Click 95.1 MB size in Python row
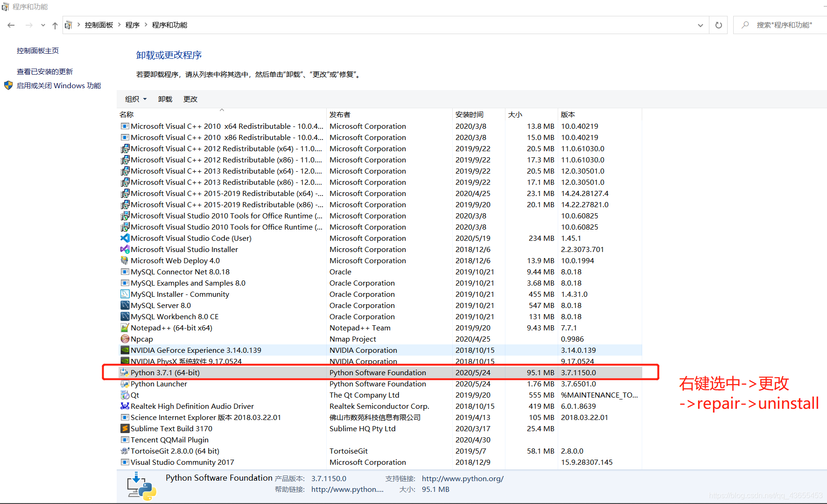Image resolution: width=827 pixels, height=504 pixels. click(540, 372)
